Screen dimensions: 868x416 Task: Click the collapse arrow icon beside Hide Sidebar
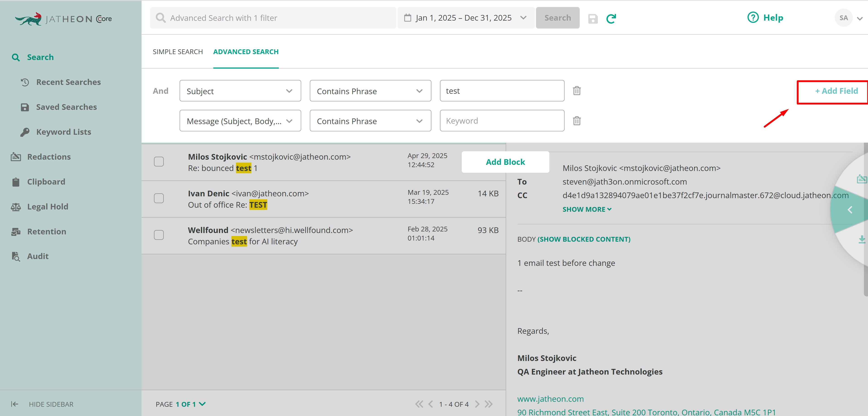tap(14, 404)
